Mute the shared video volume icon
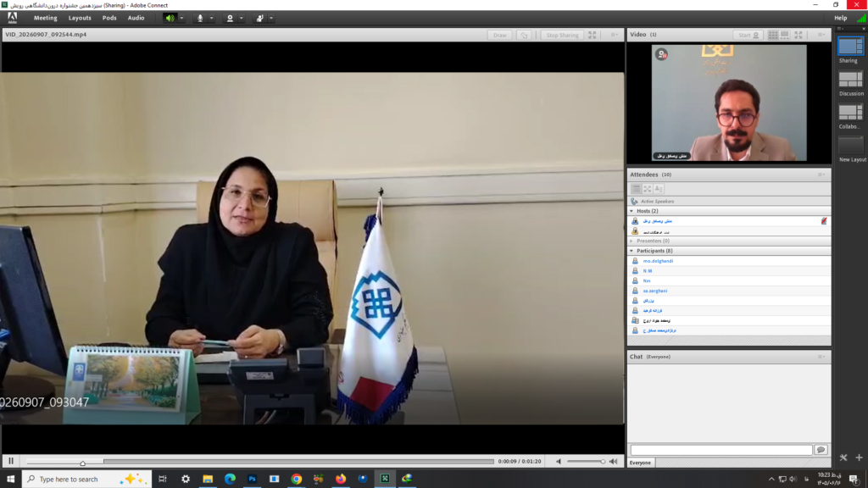The height and width of the screenshot is (488, 868). tap(559, 462)
